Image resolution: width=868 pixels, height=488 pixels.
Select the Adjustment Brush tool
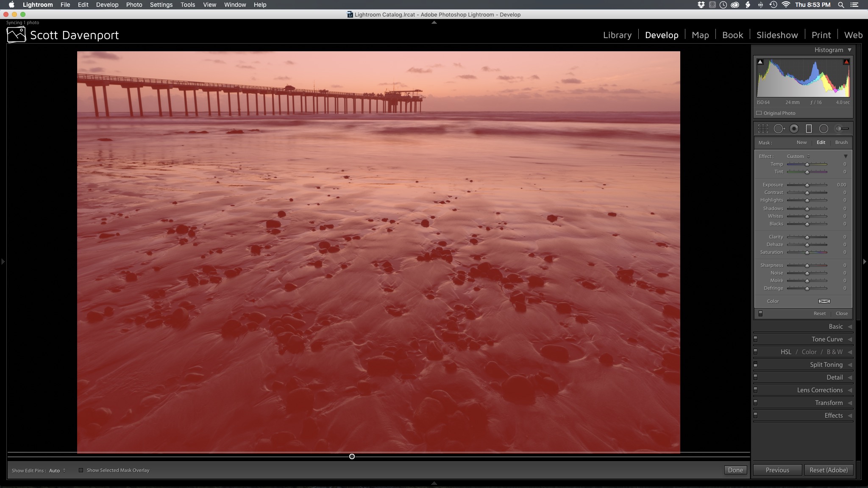tap(842, 129)
